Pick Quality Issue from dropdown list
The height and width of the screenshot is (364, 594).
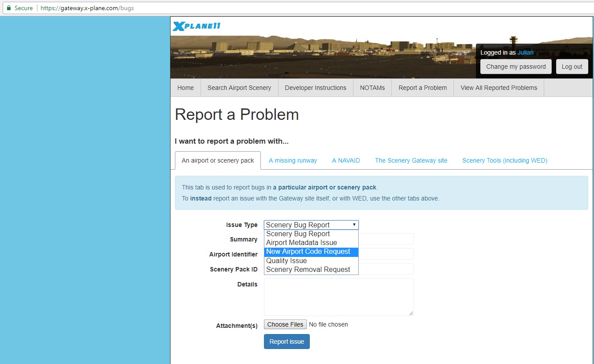tap(286, 261)
